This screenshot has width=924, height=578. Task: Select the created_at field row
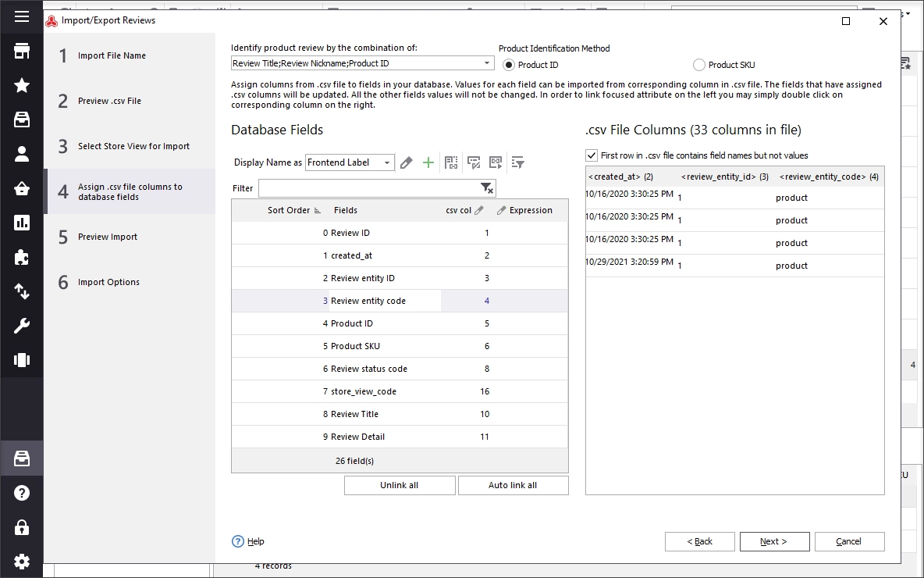click(400, 255)
